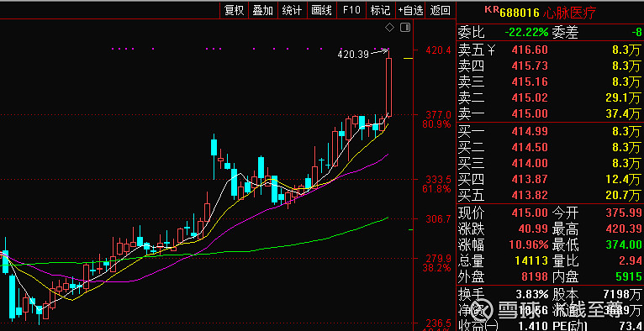Viewport: 644px width, 331px height.
Task: Select the 买五 price 413.82
Action: click(530, 195)
